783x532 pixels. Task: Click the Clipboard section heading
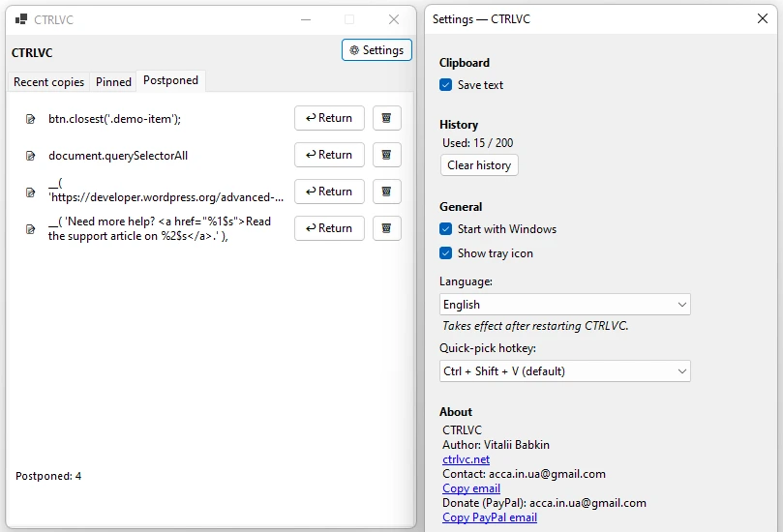pyautogui.click(x=465, y=63)
